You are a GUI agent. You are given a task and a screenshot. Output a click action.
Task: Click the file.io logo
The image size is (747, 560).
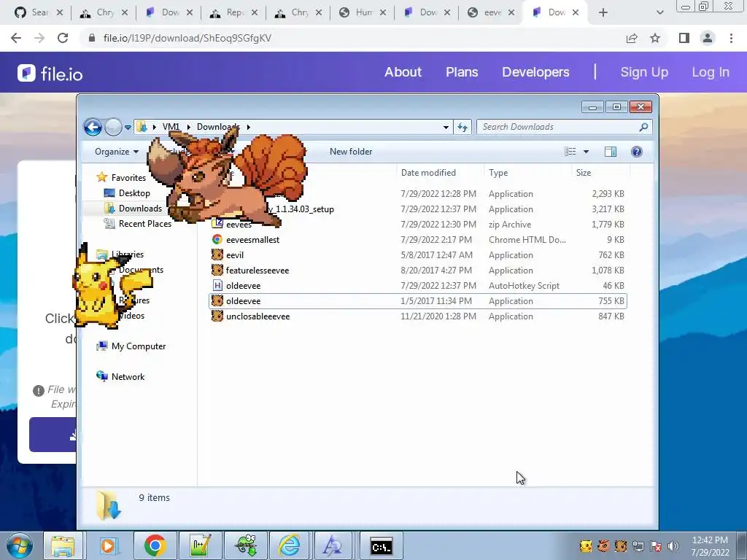[50, 74]
